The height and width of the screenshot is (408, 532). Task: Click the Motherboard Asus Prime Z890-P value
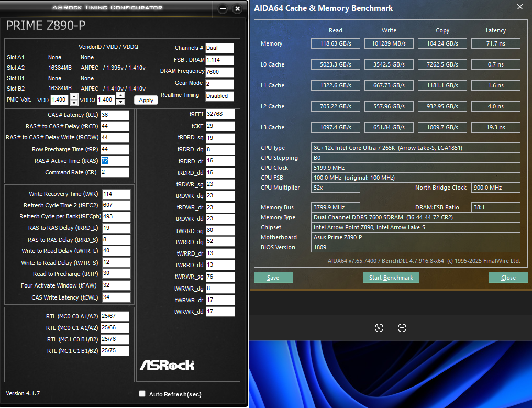416,237
